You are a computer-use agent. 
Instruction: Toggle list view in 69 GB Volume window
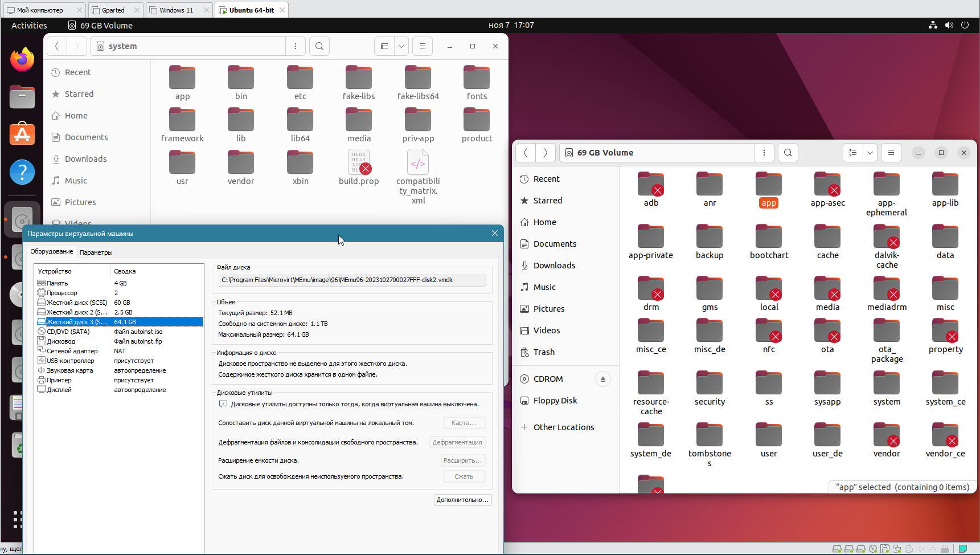(x=853, y=153)
